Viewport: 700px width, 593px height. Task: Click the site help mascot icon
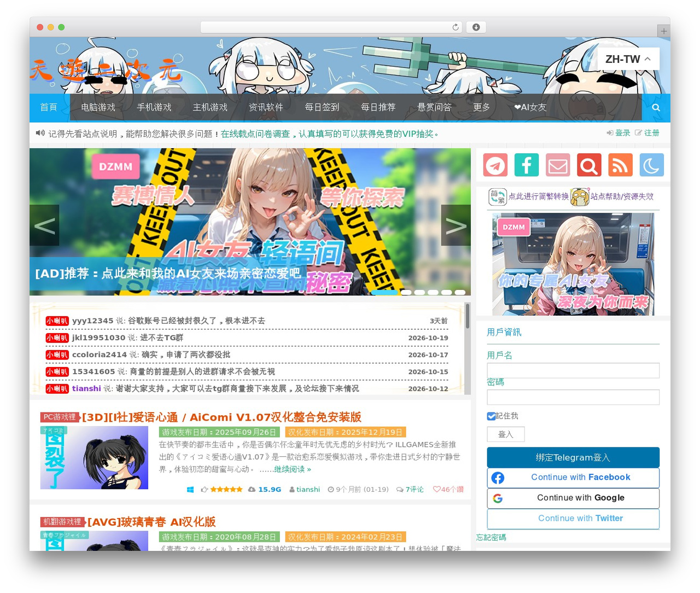pos(580,197)
